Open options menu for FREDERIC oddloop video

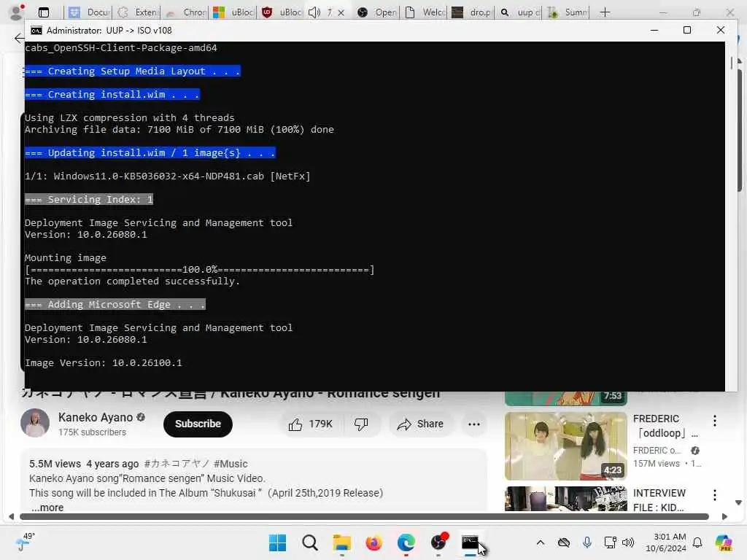tap(715, 421)
